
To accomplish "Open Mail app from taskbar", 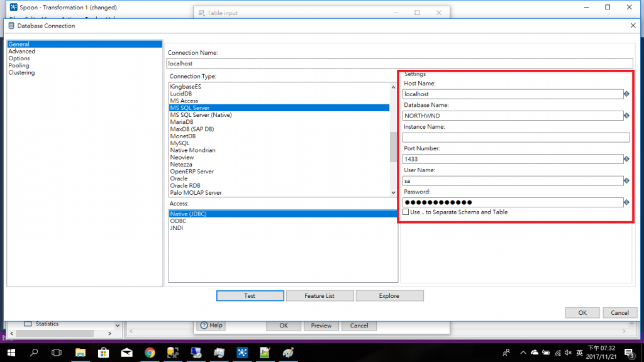I will [126, 353].
